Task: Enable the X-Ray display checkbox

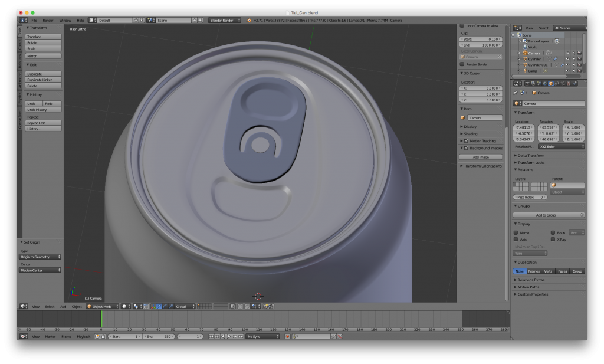Action: tap(553, 240)
